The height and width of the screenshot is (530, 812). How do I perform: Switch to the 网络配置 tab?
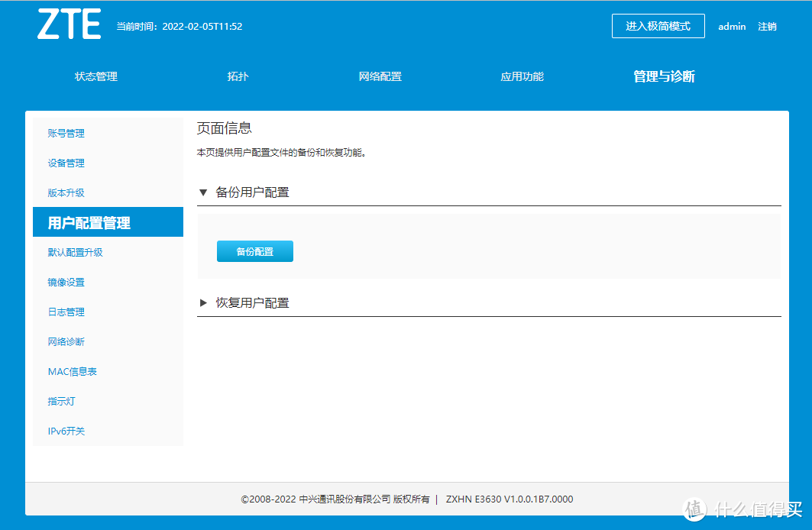pos(380,76)
